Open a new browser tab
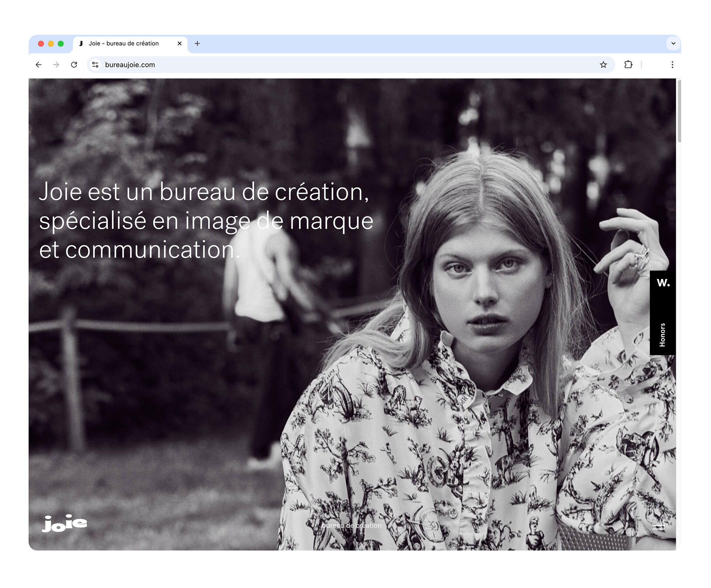 pyautogui.click(x=197, y=44)
